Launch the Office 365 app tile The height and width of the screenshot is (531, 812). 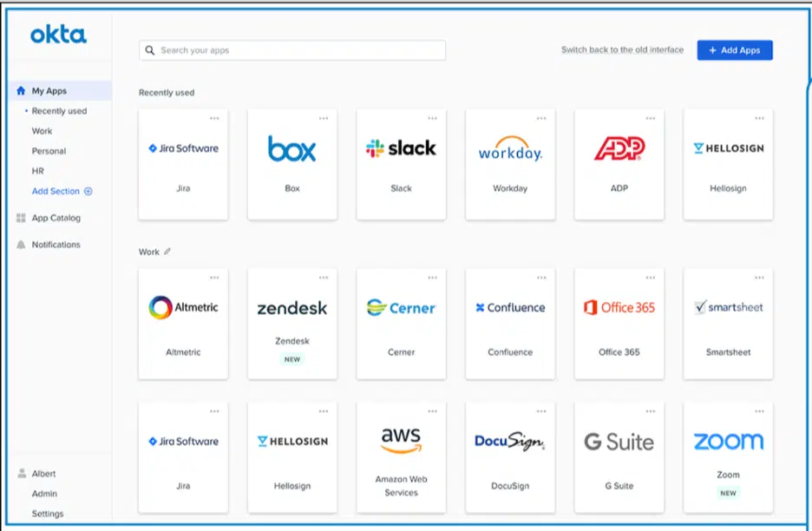click(x=619, y=324)
